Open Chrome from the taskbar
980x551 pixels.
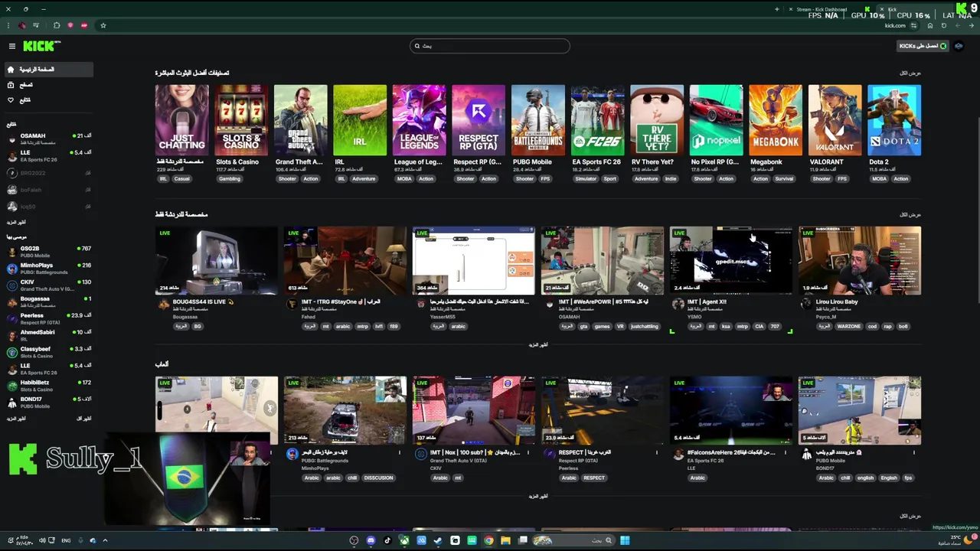point(488,540)
